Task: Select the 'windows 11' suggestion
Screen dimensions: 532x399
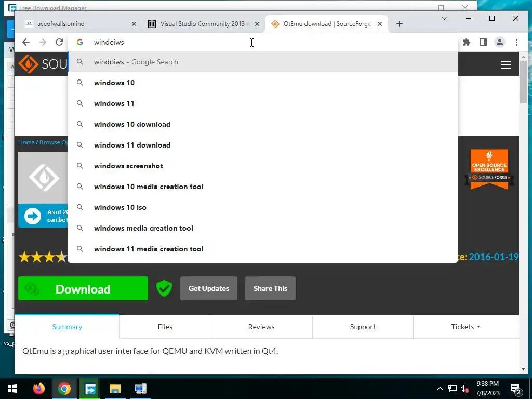Action: (x=263, y=103)
